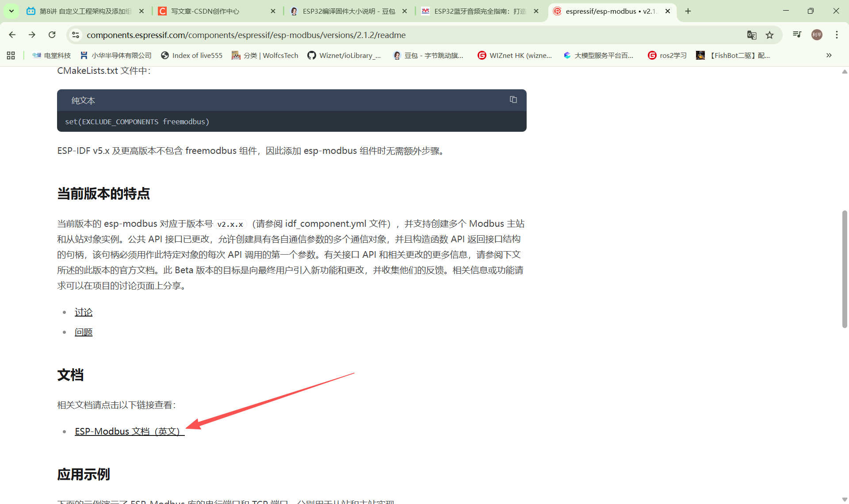
Task: Go back to previous page
Action: click(x=12, y=35)
